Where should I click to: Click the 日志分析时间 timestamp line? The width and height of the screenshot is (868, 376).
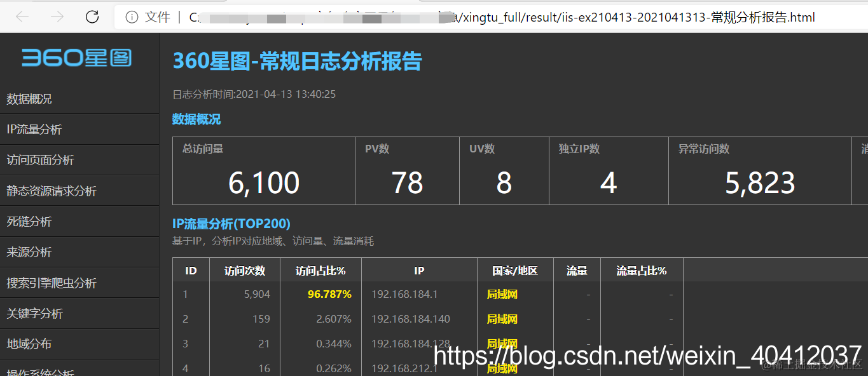[x=254, y=94]
